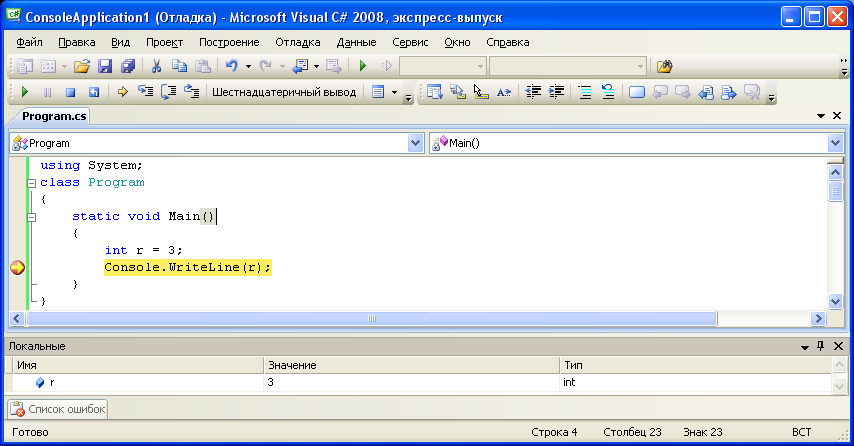Click the Paste clipboard icon
The width and height of the screenshot is (854, 446).
pos(203,66)
